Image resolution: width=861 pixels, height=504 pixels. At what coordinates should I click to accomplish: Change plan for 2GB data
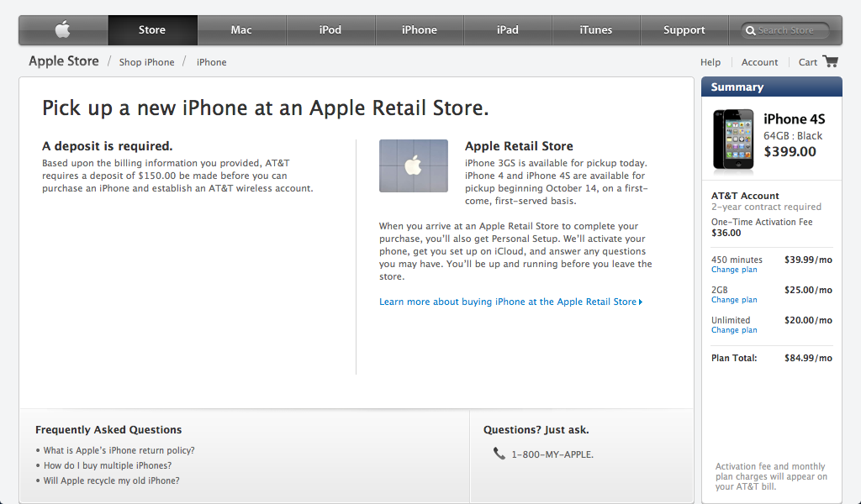point(734,299)
